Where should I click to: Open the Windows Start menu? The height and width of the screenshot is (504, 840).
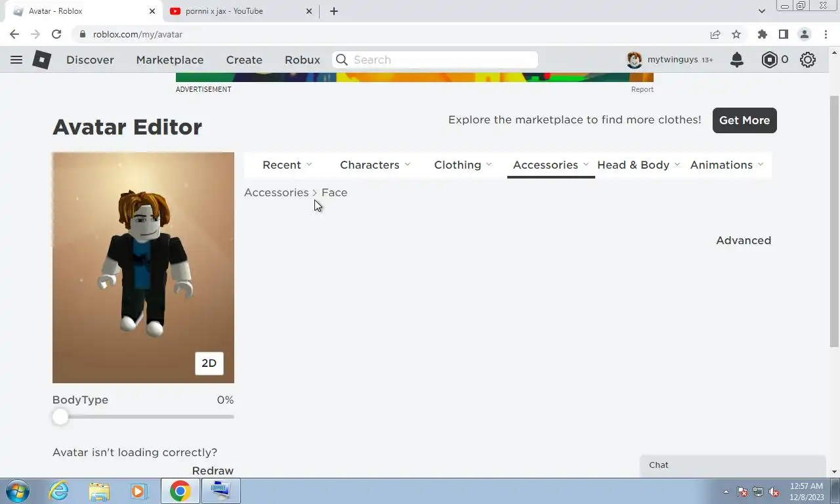18,491
